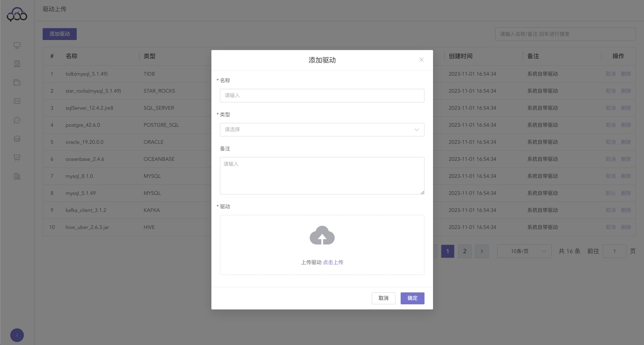Viewport: 644px width, 345px height.
Task: Click the ORACLE type cell
Action: tap(153, 142)
